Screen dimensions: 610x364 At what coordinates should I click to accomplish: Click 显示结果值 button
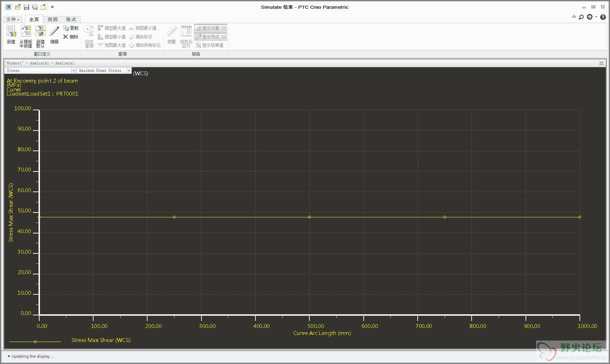210,45
